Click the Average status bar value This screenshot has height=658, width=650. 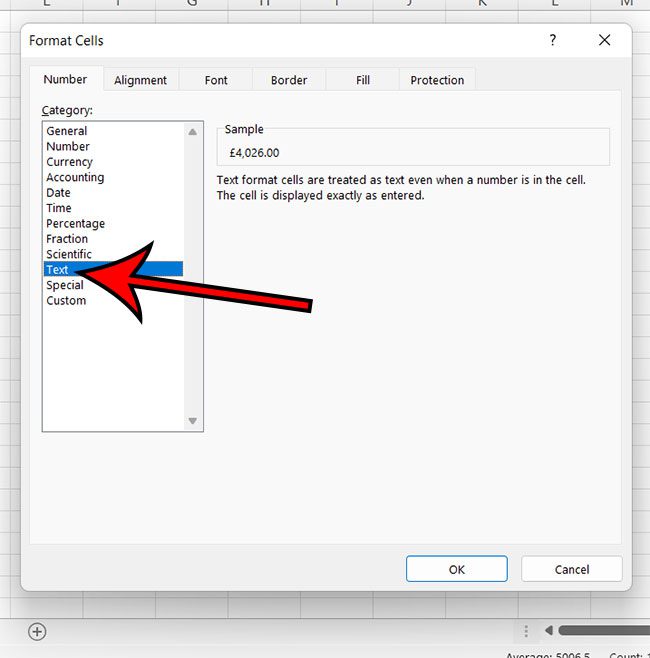pos(548,655)
